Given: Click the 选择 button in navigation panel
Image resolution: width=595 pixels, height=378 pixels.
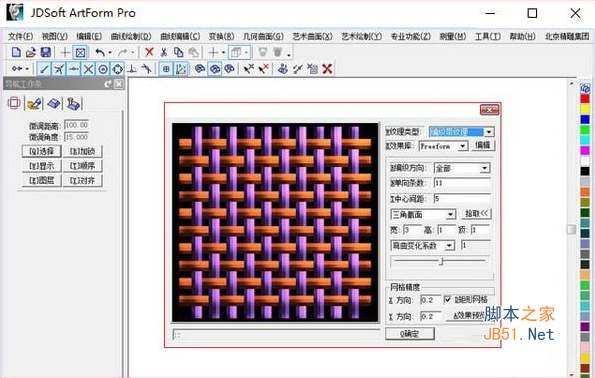Looking at the screenshot, I should (x=42, y=151).
